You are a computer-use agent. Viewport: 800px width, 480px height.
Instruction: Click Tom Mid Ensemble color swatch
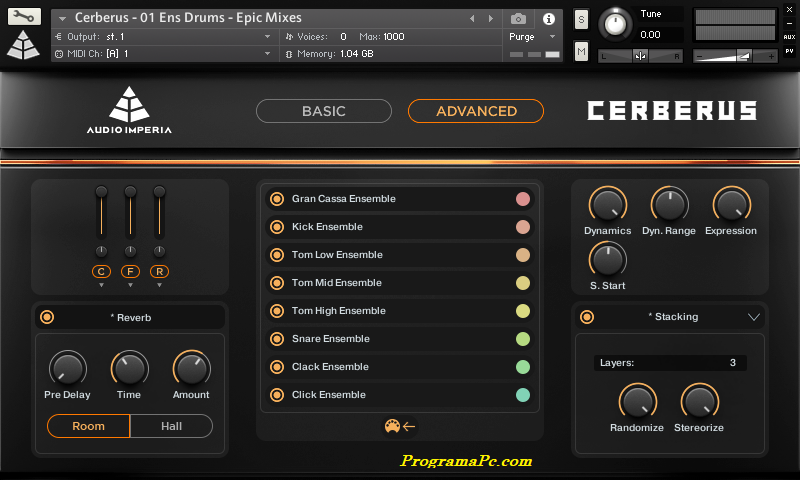coord(523,283)
